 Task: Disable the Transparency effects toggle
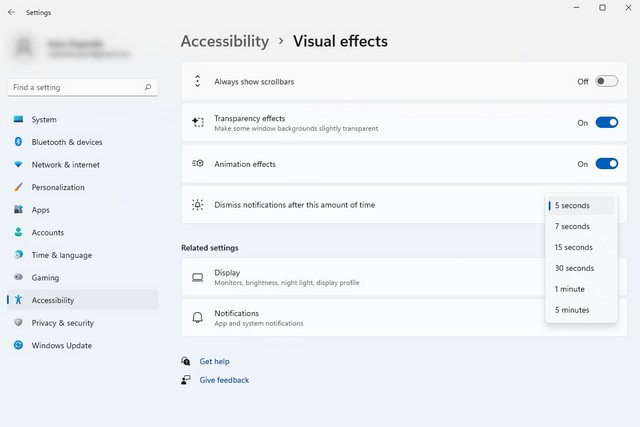[606, 123]
